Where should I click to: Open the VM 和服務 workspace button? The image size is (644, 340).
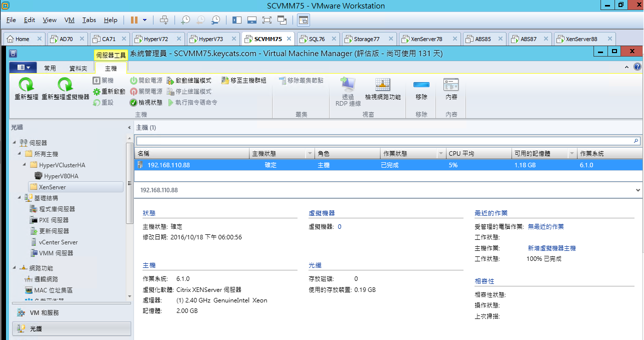(71, 312)
